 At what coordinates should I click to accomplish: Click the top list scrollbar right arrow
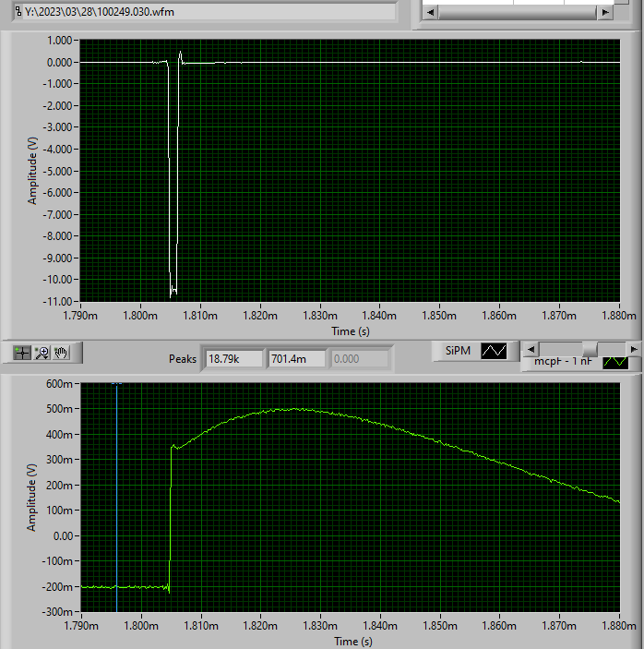(604, 12)
